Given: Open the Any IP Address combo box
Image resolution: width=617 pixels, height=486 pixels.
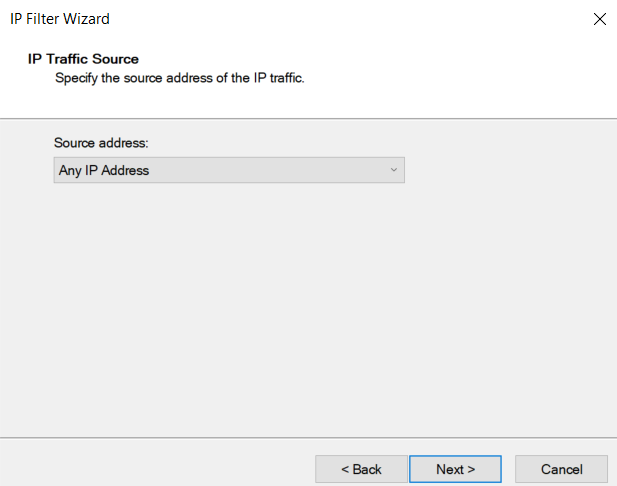Looking at the screenshot, I should pyautogui.click(x=229, y=170).
